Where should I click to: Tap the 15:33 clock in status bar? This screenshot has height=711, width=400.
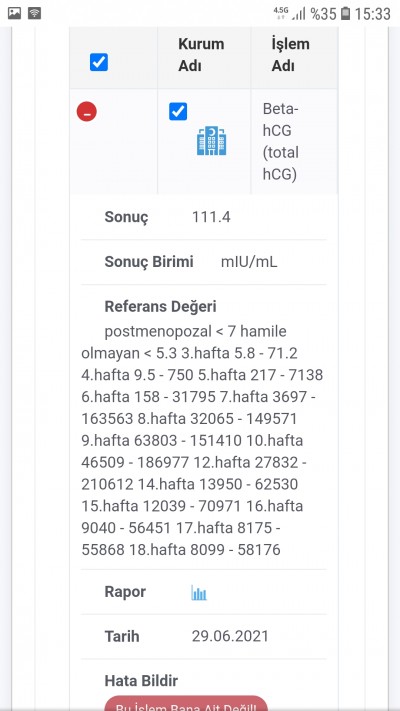coord(372,14)
